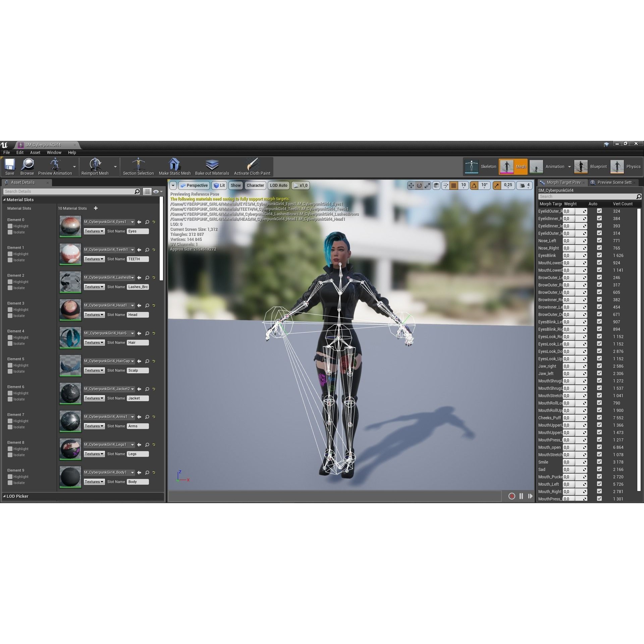The width and height of the screenshot is (644, 644).
Task: Click the LOD Auto button
Action: click(278, 185)
